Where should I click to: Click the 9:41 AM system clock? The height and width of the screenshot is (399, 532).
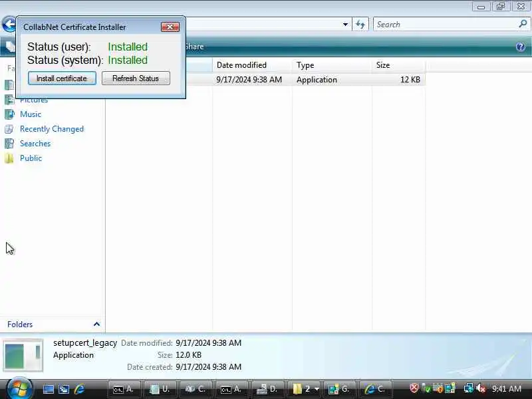point(507,388)
